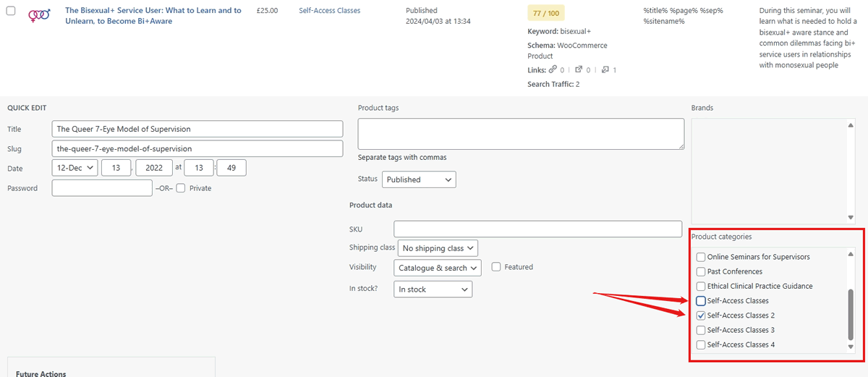Open the month dropdown showing 12-Dec
The height and width of the screenshot is (377, 868).
(x=75, y=168)
